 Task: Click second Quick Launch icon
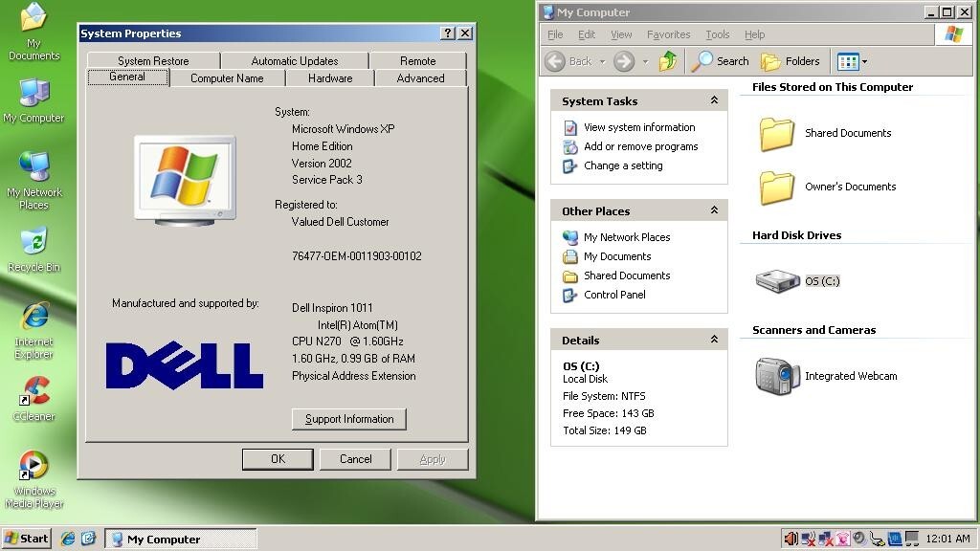(88, 538)
